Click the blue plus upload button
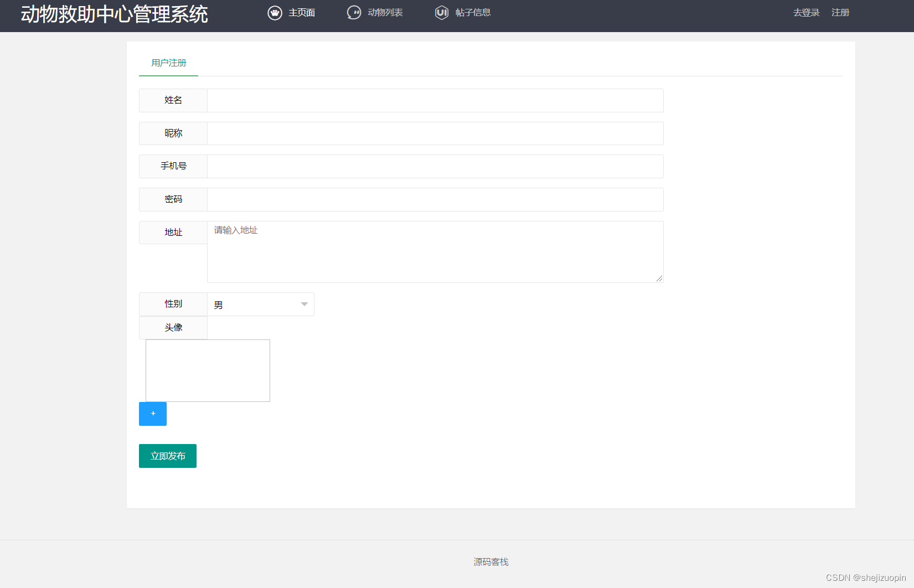Screen dimensions: 914x588 (x=153, y=414)
